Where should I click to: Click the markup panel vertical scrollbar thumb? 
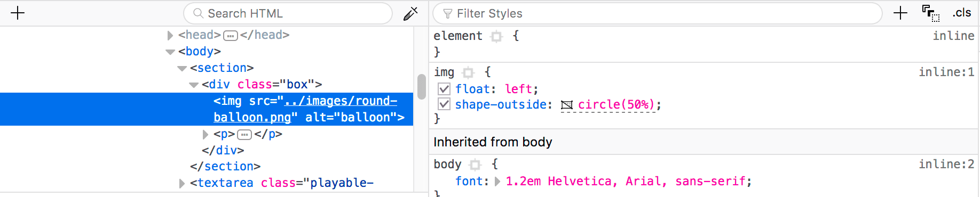tap(422, 87)
